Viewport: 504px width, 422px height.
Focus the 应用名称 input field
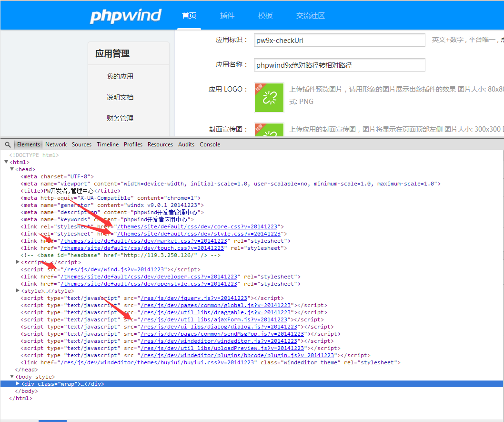coord(340,65)
